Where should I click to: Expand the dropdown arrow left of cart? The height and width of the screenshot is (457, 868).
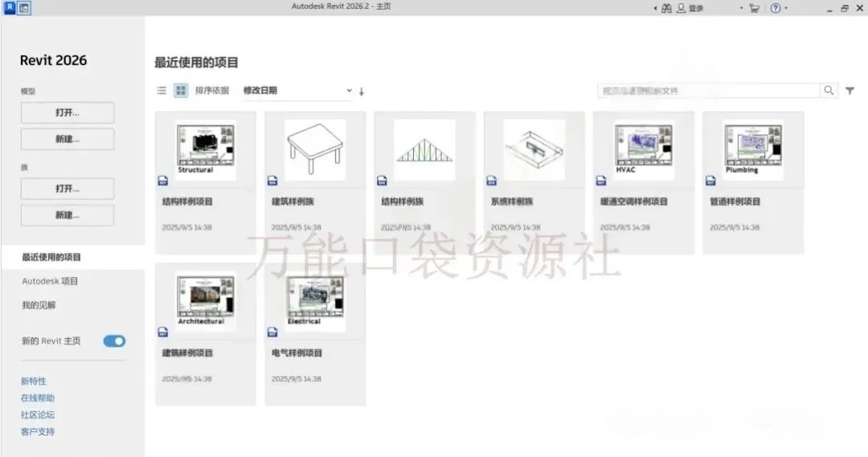coord(741,8)
